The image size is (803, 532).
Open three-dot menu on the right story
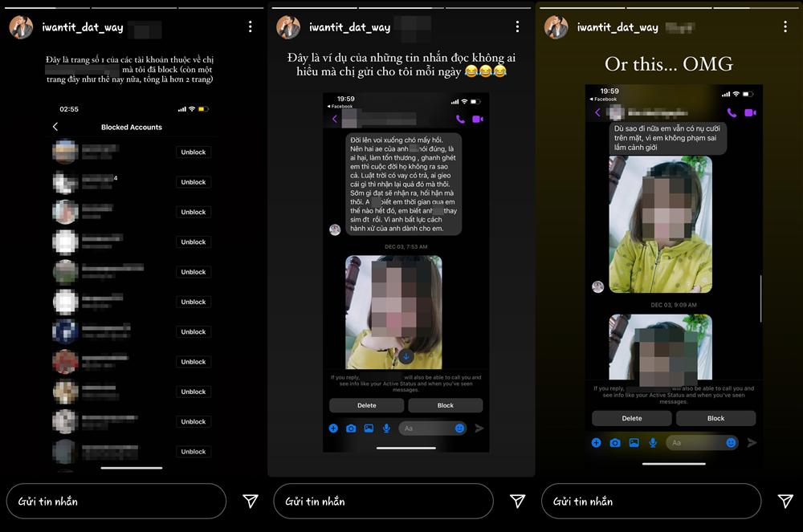785,27
